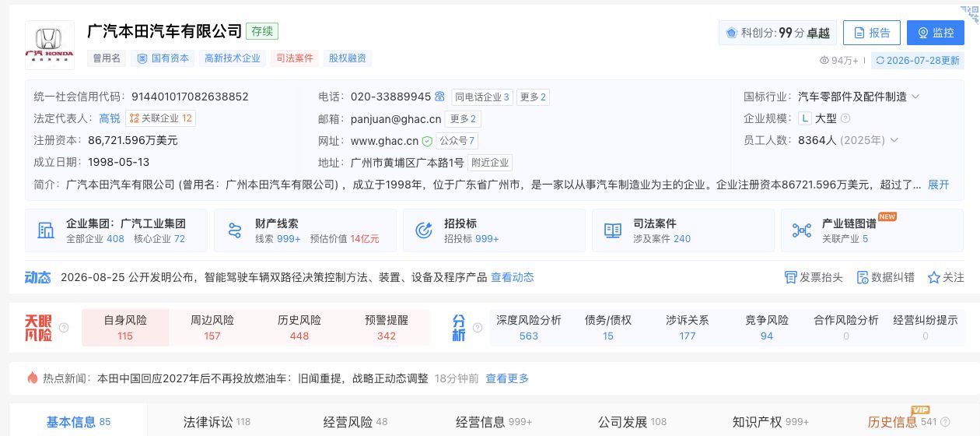Screen dimensions: 980x436
Task: Click 关联产业 5 link
Action: click(x=845, y=239)
